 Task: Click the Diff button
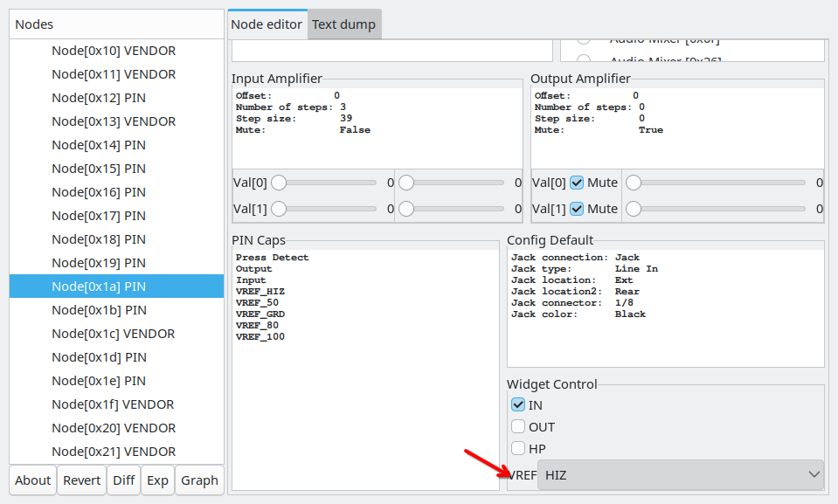point(123,480)
